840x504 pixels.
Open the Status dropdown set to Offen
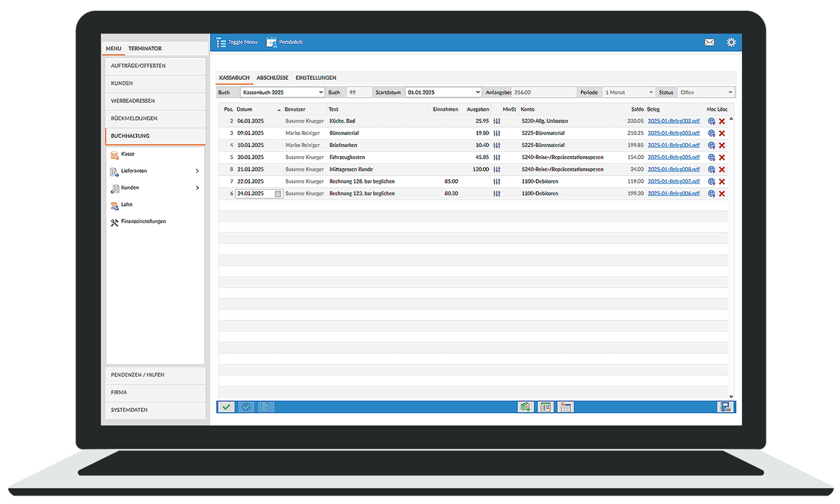click(706, 92)
